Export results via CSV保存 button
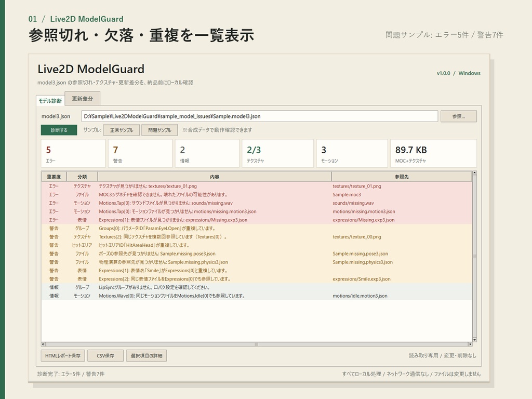 [105, 355]
